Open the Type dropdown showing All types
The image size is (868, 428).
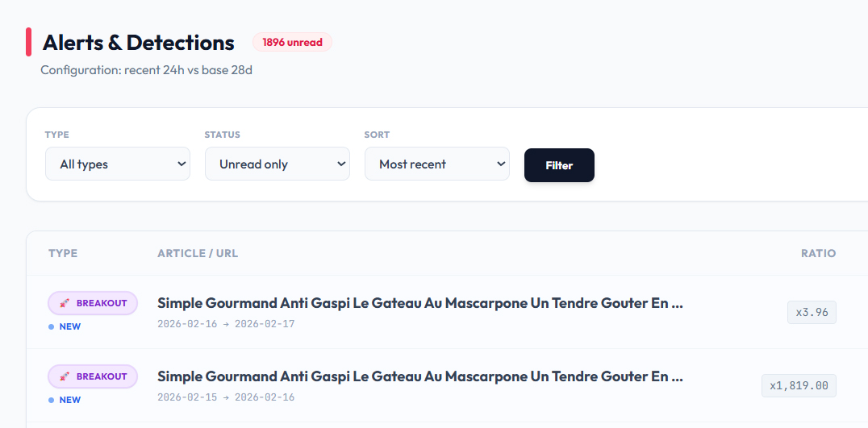coord(118,164)
